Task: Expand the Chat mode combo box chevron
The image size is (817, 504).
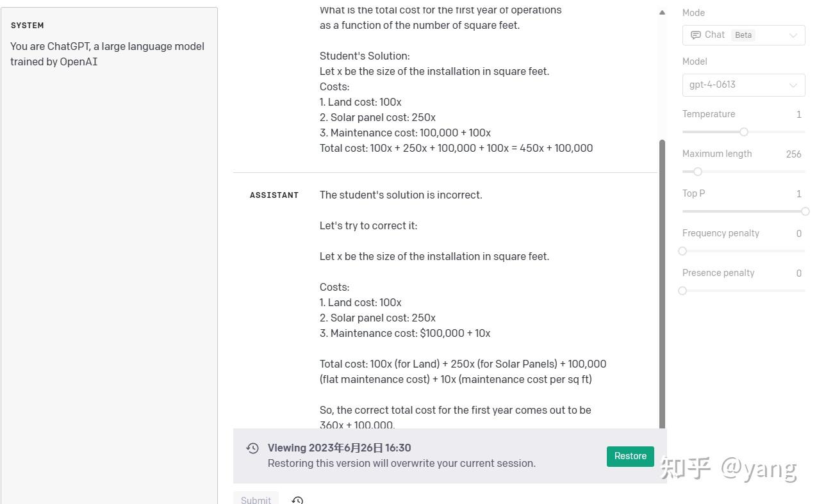Action: tap(793, 35)
